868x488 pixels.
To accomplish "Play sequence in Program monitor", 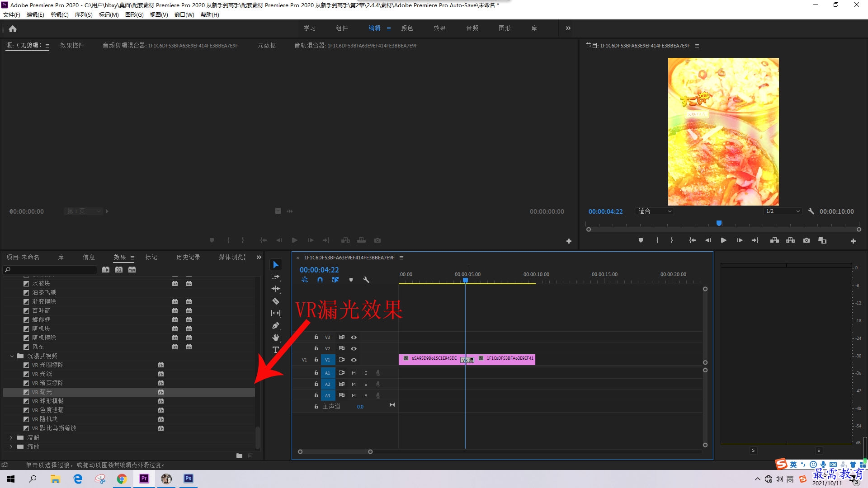I will (723, 240).
